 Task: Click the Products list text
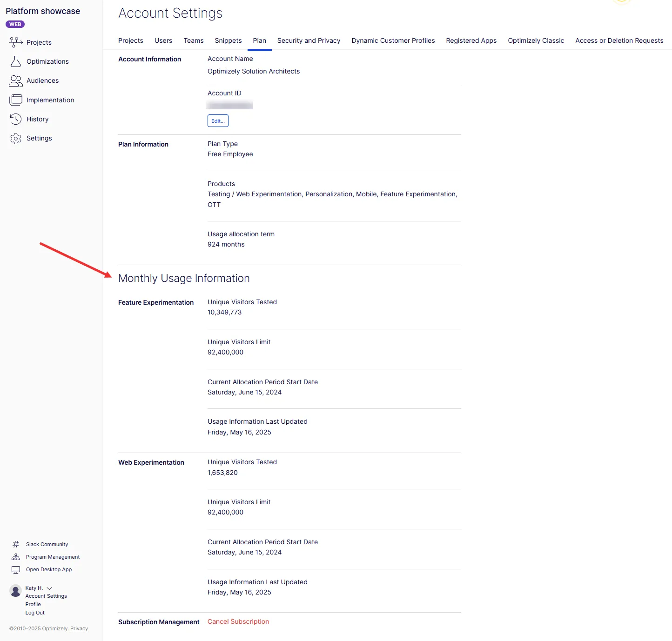tap(332, 200)
